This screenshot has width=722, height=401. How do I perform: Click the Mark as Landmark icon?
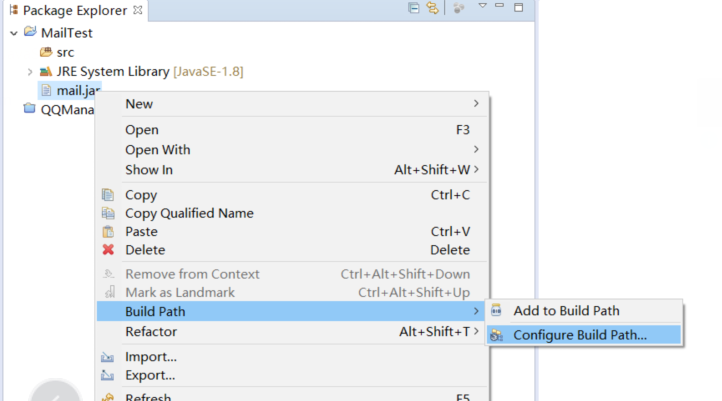point(109,292)
